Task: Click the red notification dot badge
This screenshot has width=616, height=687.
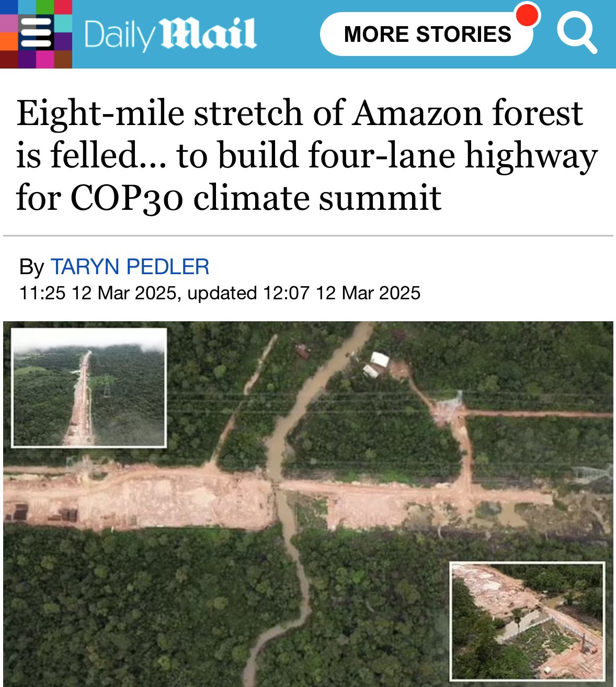Action: pyautogui.click(x=527, y=14)
